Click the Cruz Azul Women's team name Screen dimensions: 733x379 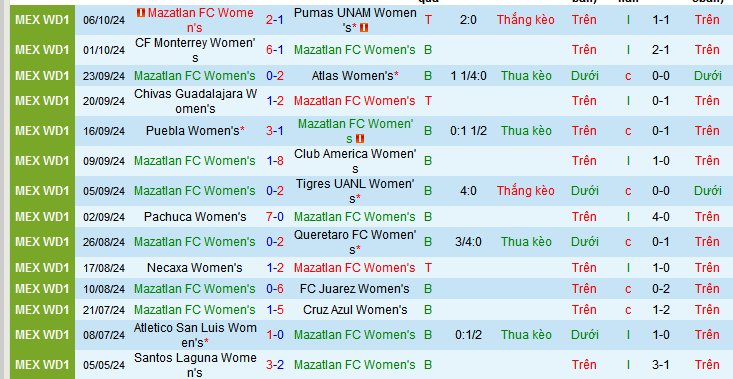355,310
